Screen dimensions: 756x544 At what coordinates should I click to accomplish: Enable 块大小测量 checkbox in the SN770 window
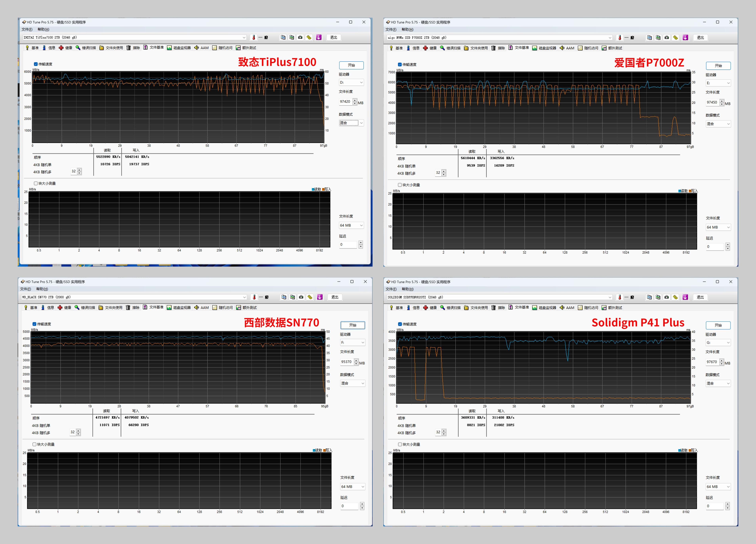(x=34, y=444)
